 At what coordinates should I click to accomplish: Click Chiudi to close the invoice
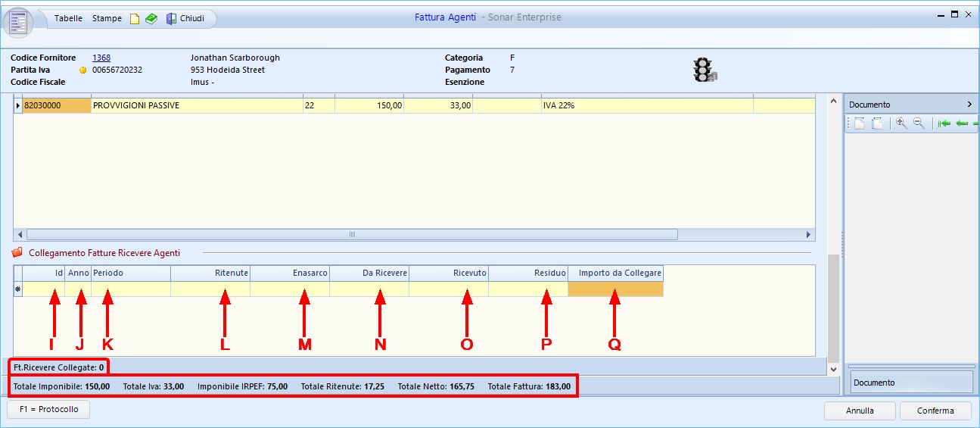point(191,18)
